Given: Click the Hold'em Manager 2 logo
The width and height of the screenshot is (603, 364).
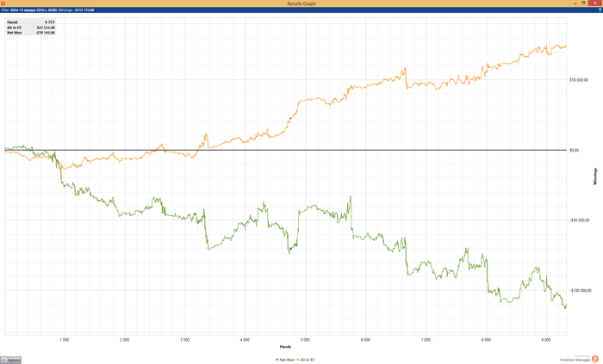Looking at the screenshot, I should pos(595,359).
